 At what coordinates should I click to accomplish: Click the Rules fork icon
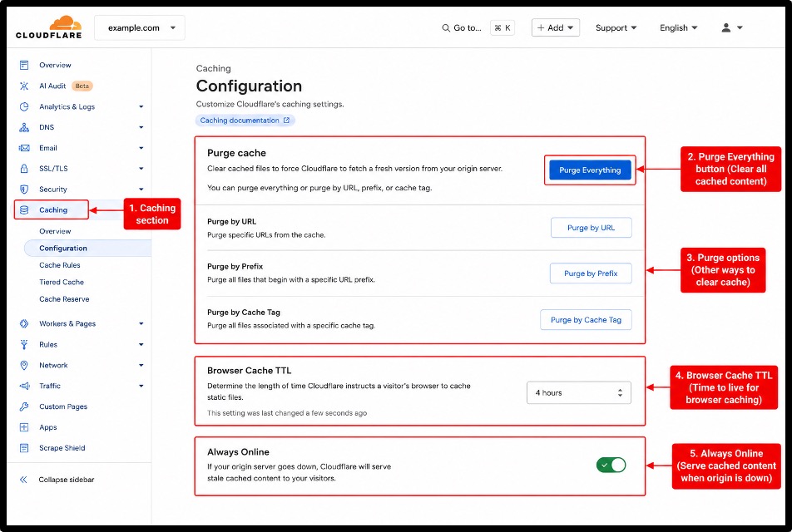24,344
